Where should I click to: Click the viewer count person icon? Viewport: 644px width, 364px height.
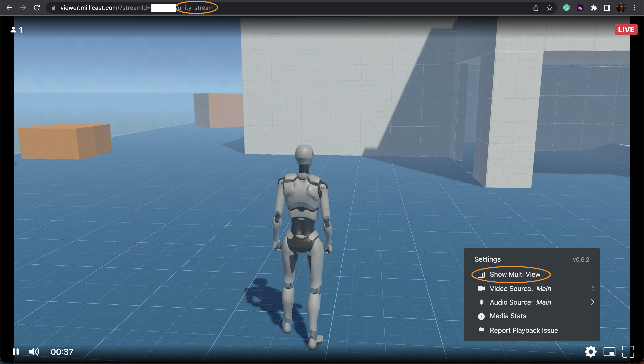point(13,30)
